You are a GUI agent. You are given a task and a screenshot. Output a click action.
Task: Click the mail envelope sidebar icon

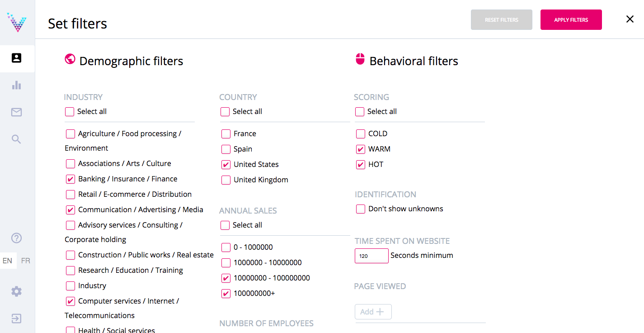click(x=17, y=112)
